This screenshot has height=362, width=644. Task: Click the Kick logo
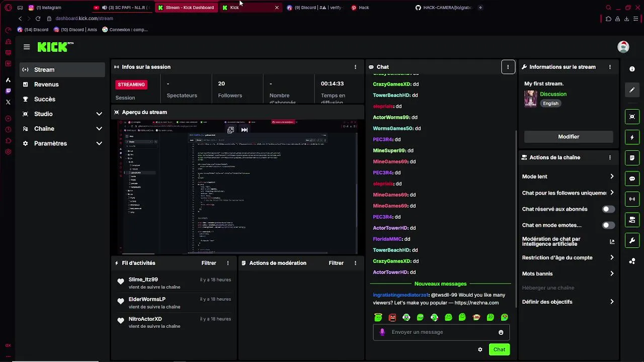coord(55,47)
